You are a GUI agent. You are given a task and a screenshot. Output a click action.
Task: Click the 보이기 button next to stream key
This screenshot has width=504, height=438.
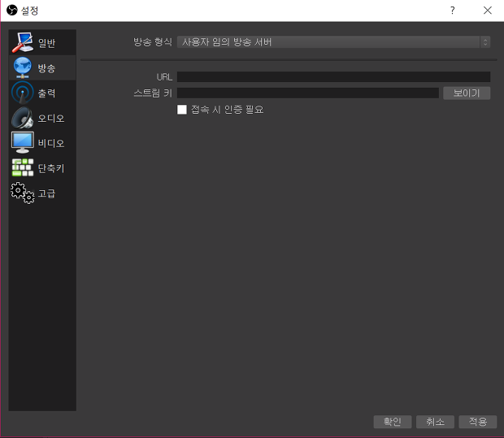coord(467,93)
